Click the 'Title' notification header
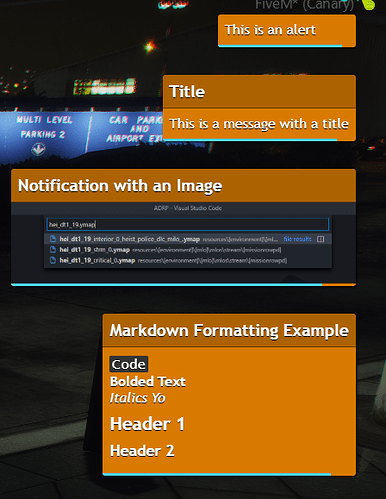Image resolution: width=386 pixels, height=499 pixels. (x=259, y=91)
